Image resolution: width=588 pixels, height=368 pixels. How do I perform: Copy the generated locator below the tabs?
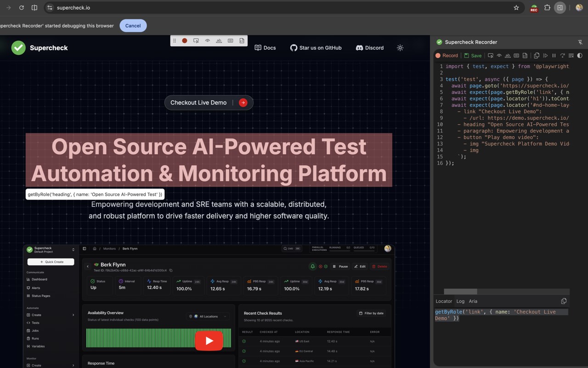click(564, 301)
